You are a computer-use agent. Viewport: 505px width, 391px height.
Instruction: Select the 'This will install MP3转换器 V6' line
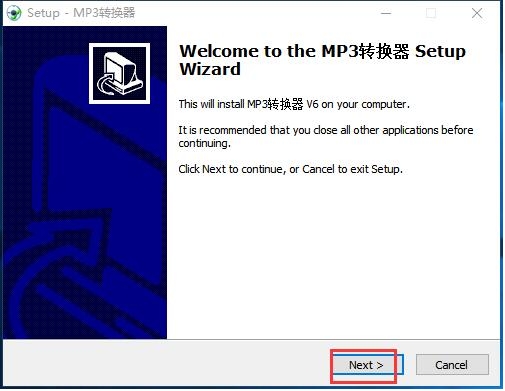point(294,104)
